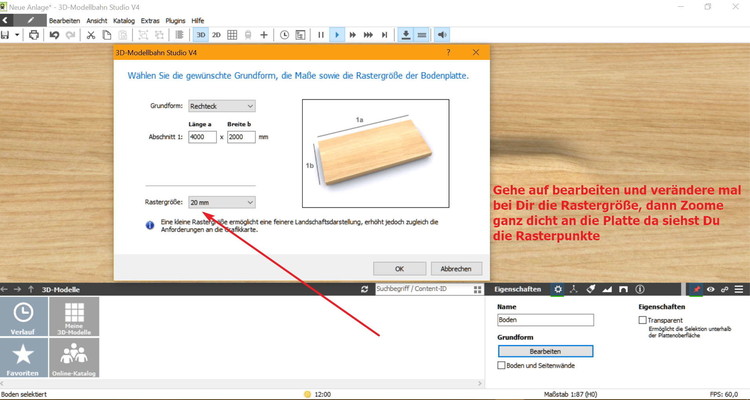Select the gear properties tab icon
This screenshot has height=400, width=750.
point(558,289)
